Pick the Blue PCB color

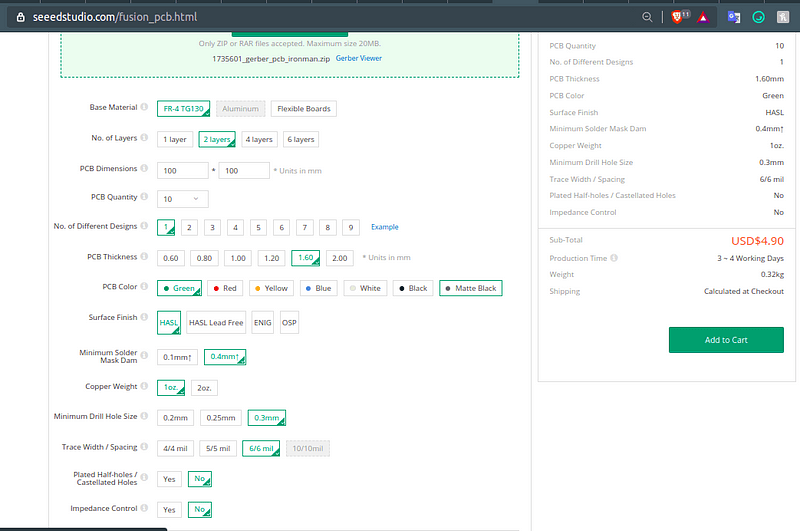tap(319, 288)
